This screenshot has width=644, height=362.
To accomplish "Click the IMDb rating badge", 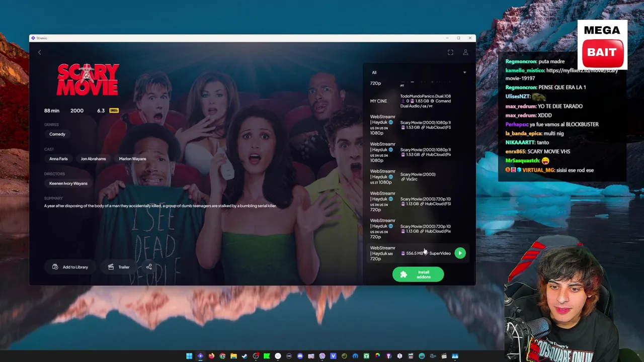I will point(114,111).
